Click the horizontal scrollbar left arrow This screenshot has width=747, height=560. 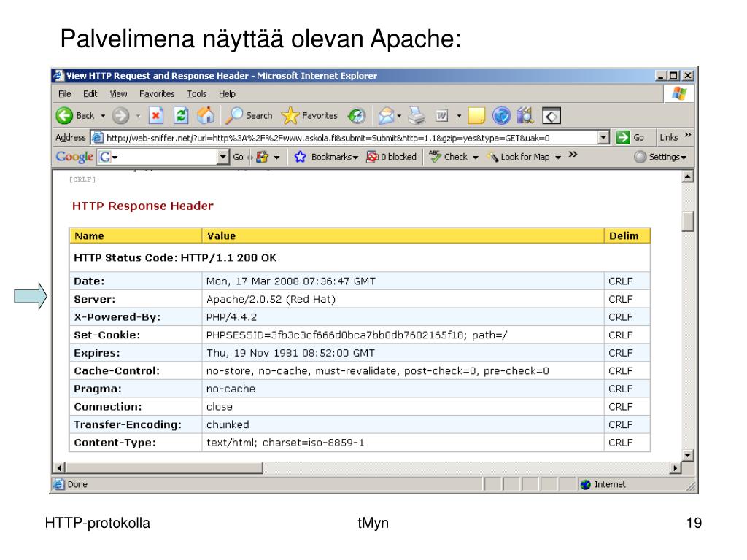click(59, 468)
